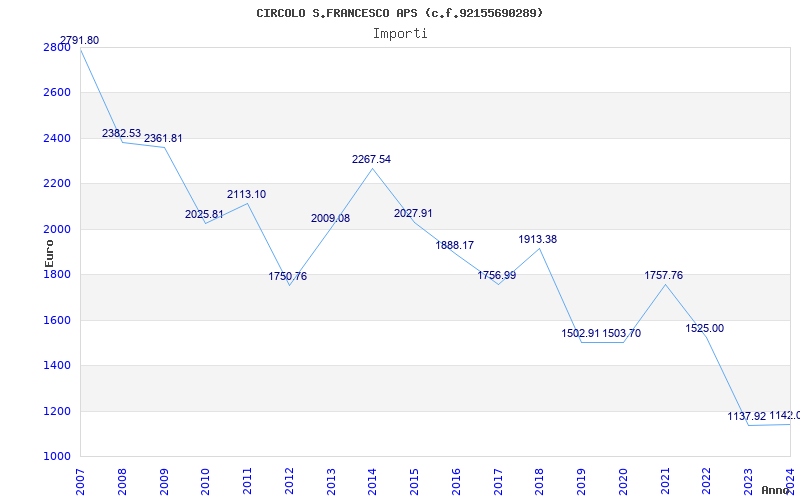
Task: Click the 1756.99 data label
Action: coord(496,276)
